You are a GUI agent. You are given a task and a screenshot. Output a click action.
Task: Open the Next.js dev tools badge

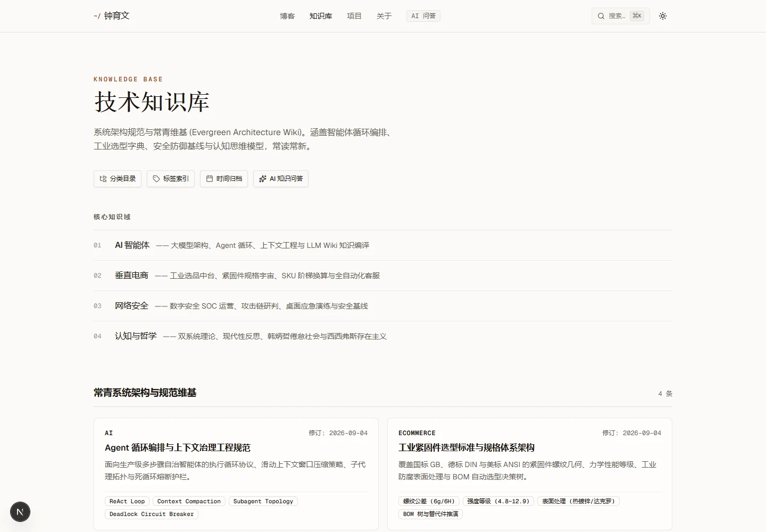point(20,512)
